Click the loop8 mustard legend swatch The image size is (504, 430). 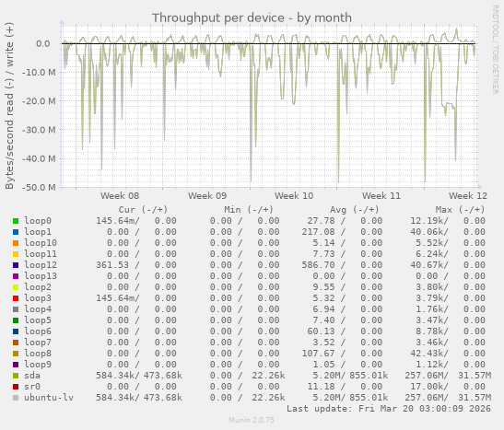click(16, 354)
